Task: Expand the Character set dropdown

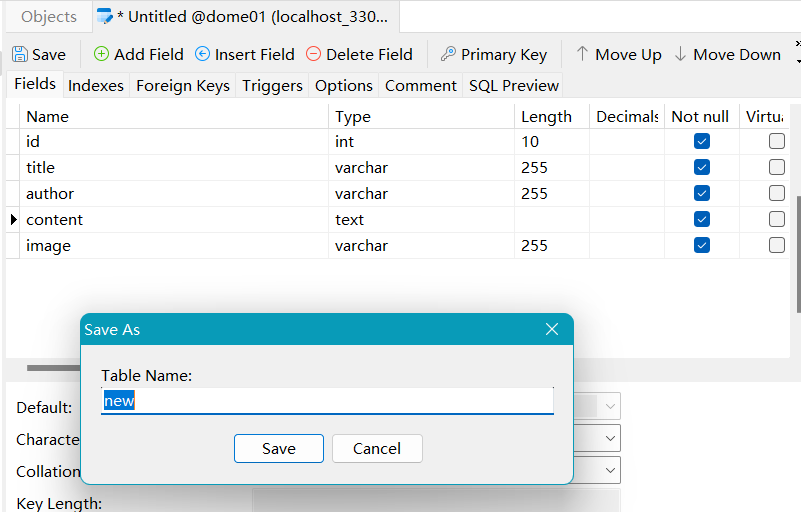Action: tap(610, 438)
